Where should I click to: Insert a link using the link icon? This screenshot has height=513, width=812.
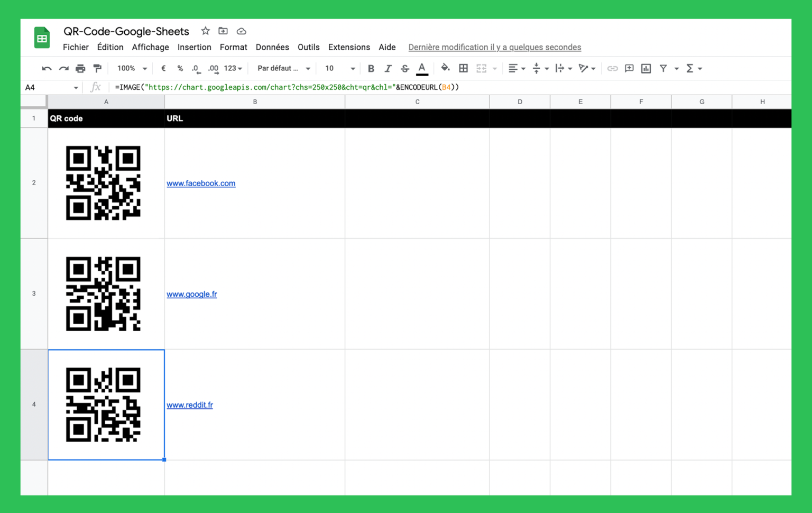coord(613,68)
